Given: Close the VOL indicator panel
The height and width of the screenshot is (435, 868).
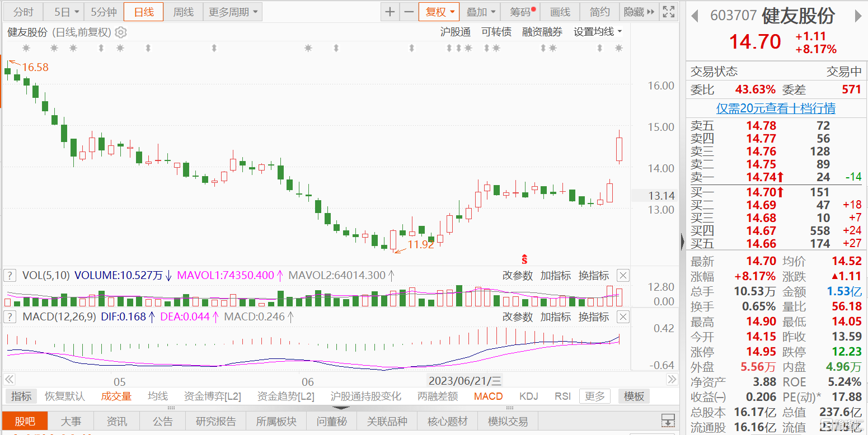Looking at the screenshot, I should [623, 275].
